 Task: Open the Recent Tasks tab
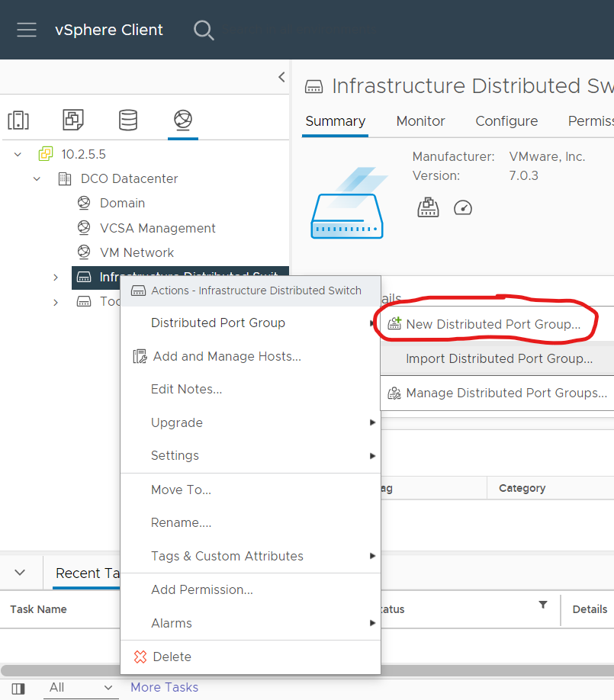tap(87, 573)
